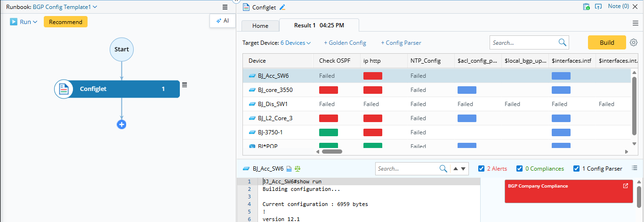
Task: Expand the 6 Devices target dropdown
Action: pyautogui.click(x=296, y=43)
